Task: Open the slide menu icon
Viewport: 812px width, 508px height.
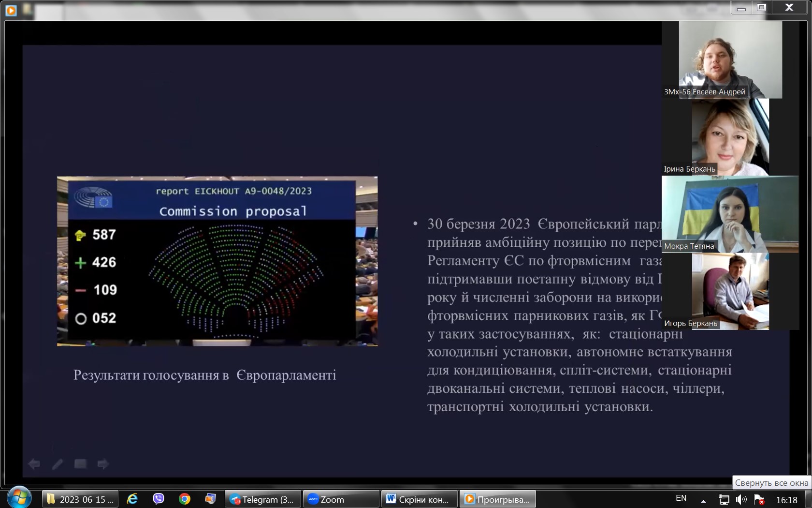Action: click(x=80, y=464)
